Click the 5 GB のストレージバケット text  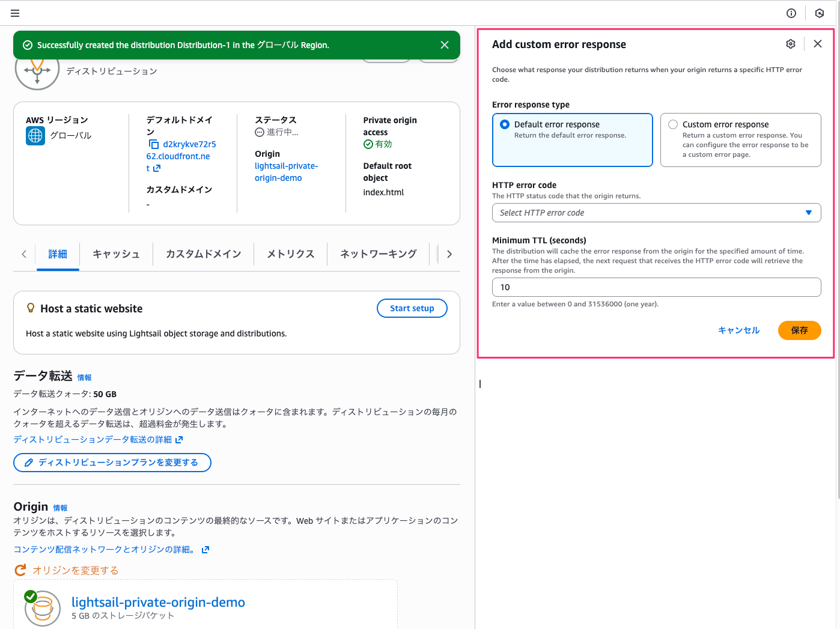tap(123, 616)
